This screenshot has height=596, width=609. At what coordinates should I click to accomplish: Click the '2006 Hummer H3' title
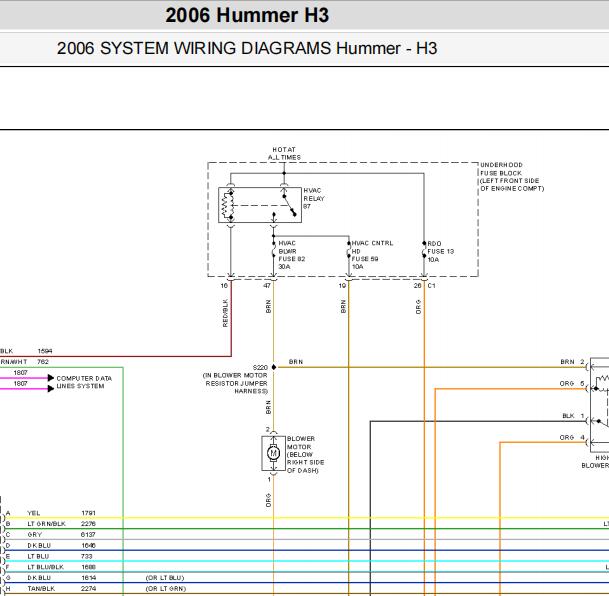[247, 15]
